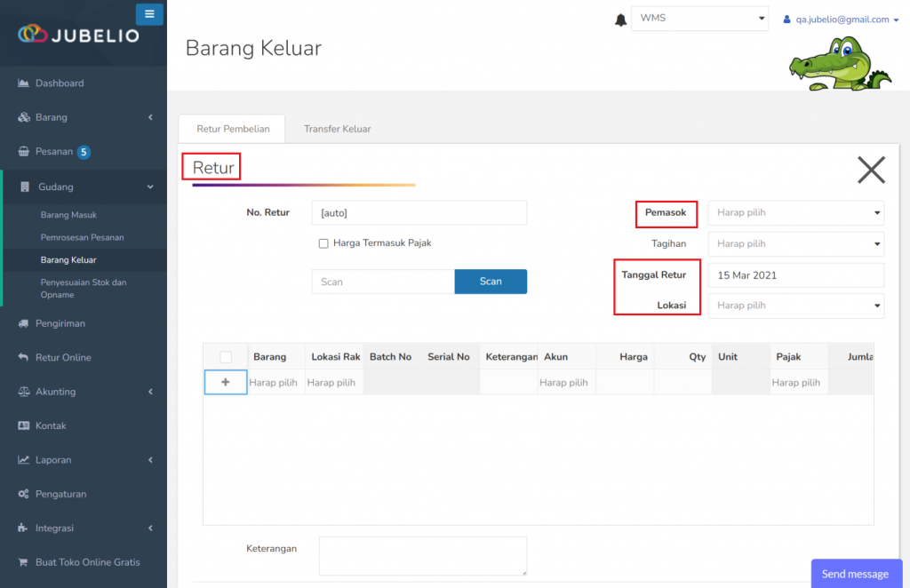This screenshot has width=910, height=588.
Task: Click the crocodile mascot image
Action: [x=839, y=64]
